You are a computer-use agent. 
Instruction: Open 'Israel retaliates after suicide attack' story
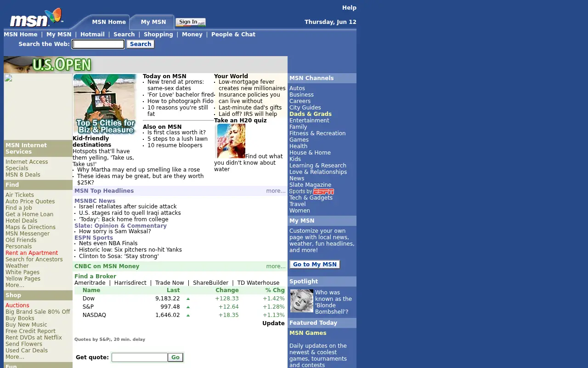pos(128,207)
